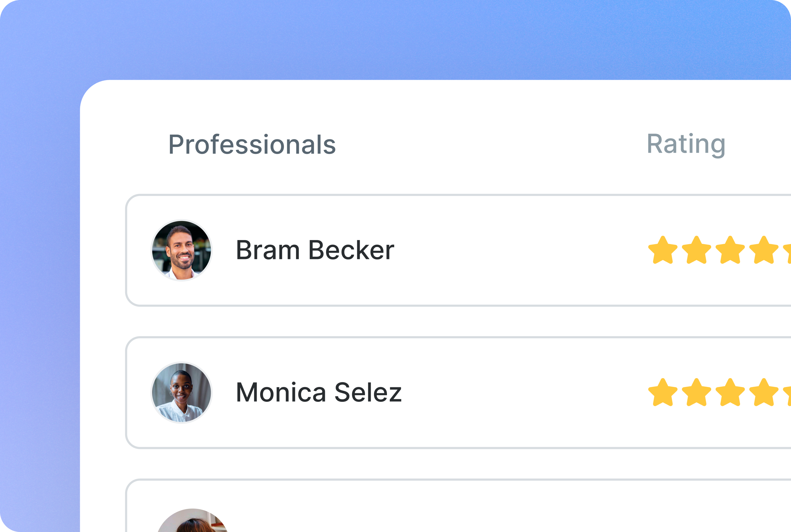Select the fourth star in Bram Becker's row
Viewport: 791px width, 532px height.
(x=764, y=250)
